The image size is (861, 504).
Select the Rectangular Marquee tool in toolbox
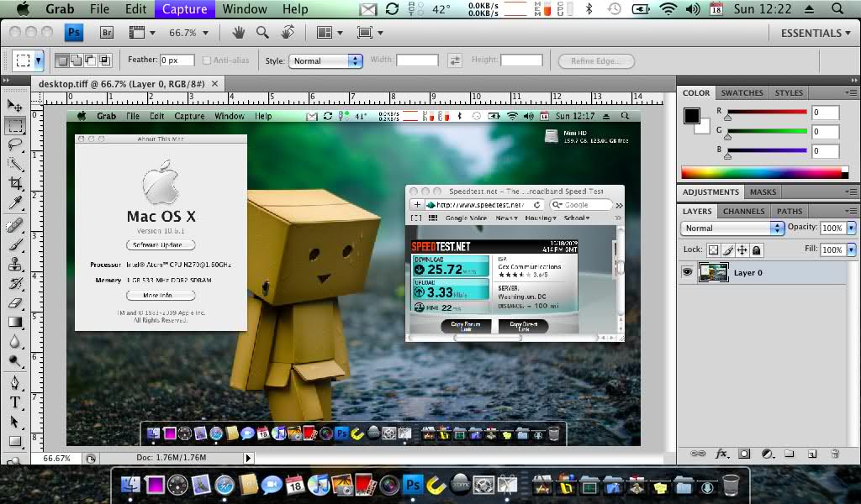tap(15, 126)
